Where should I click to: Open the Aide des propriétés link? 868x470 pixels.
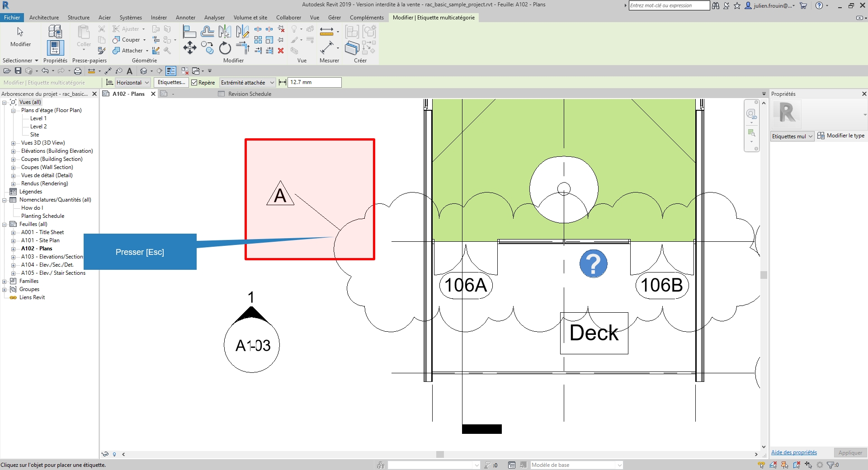point(794,452)
